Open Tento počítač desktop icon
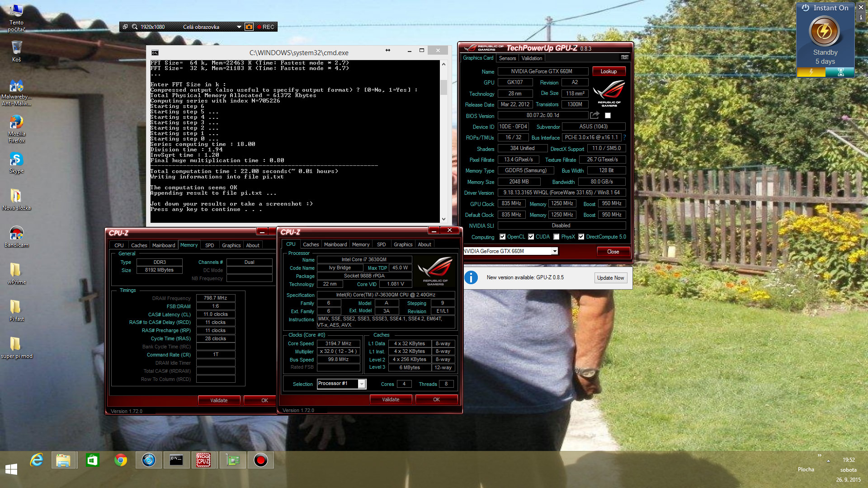868x488 pixels. pyautogui.click(x=16, y=18)
